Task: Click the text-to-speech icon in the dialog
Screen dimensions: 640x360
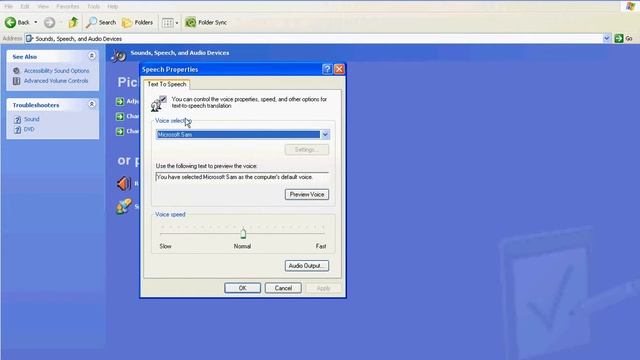Action: point(158,103)
